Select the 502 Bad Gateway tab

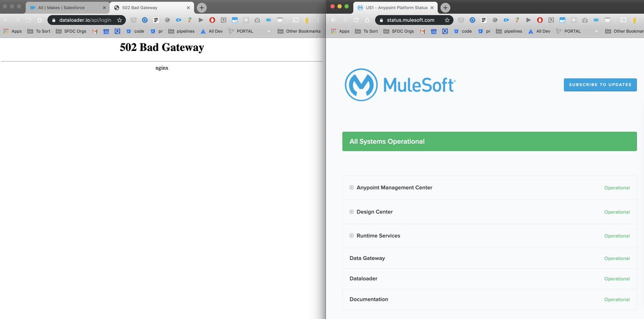(152, 8)
